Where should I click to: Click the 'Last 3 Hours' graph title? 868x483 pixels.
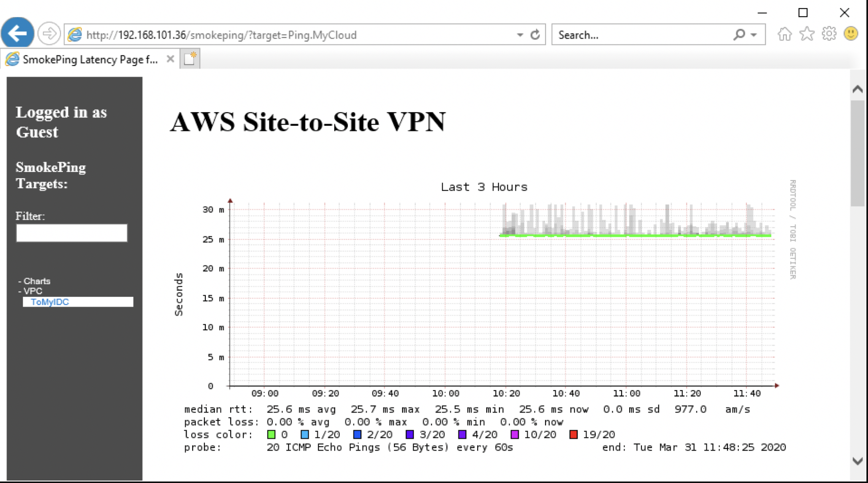click(x=484, y=187)
